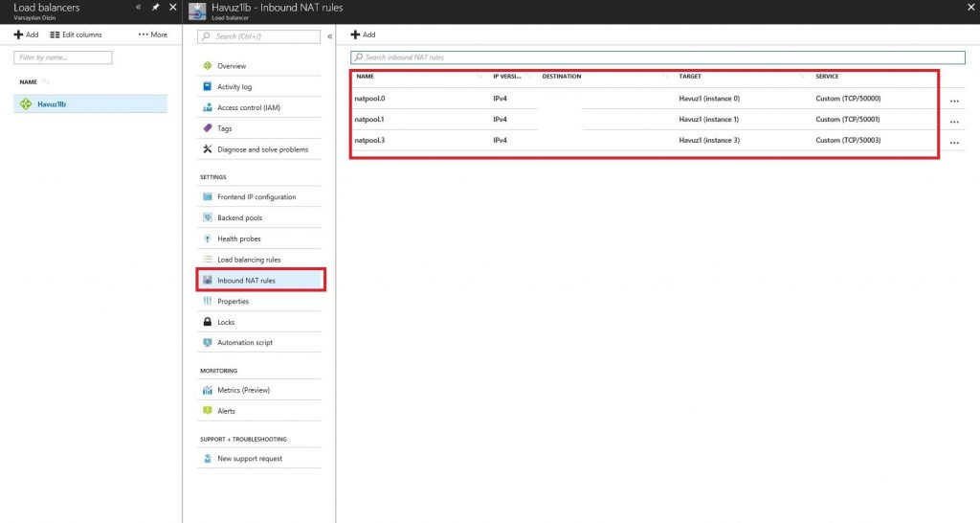The height and width of the screenshot is (523, 980).
Task: Click the Health probes icon
Action: [x=208, y=239]
